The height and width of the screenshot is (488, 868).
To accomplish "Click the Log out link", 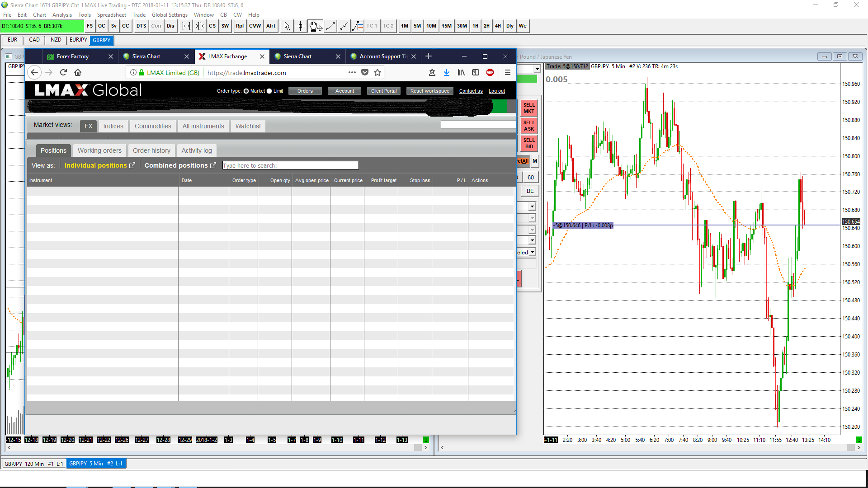I will tap(496, 91).
